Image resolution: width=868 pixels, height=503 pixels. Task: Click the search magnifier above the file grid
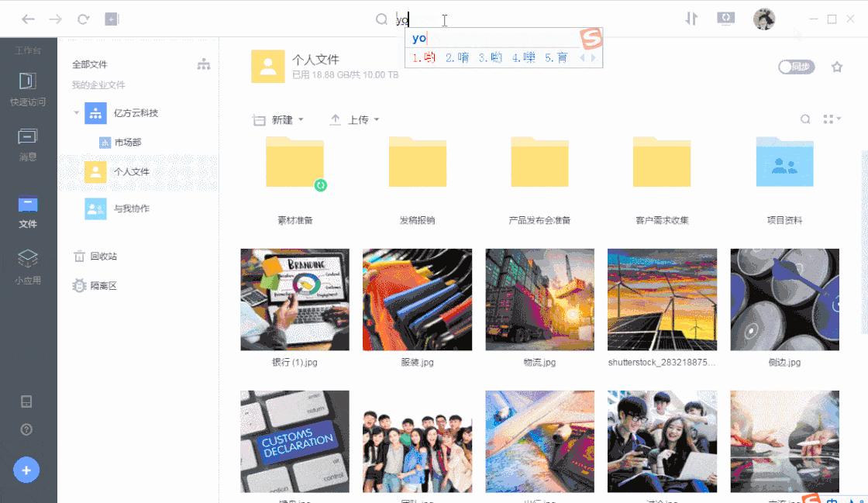pyautogui.click(x=806, y=119)
